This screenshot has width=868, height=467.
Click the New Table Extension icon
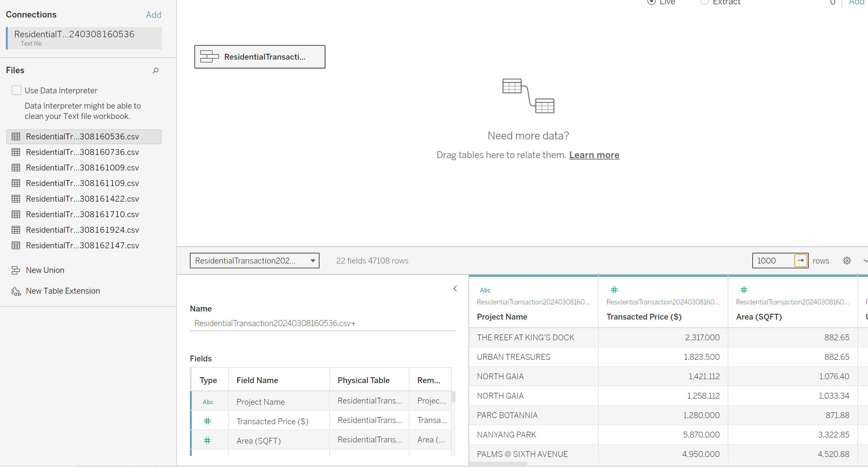click(x=16, y=291)
